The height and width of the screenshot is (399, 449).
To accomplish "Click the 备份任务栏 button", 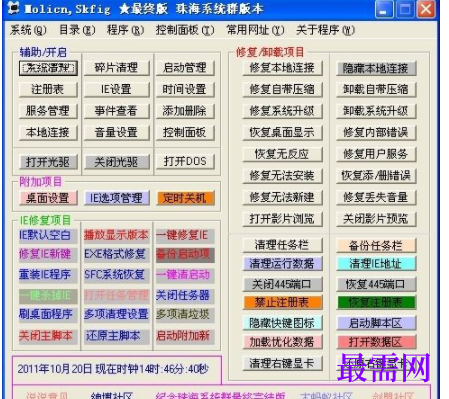I will 376,246.
